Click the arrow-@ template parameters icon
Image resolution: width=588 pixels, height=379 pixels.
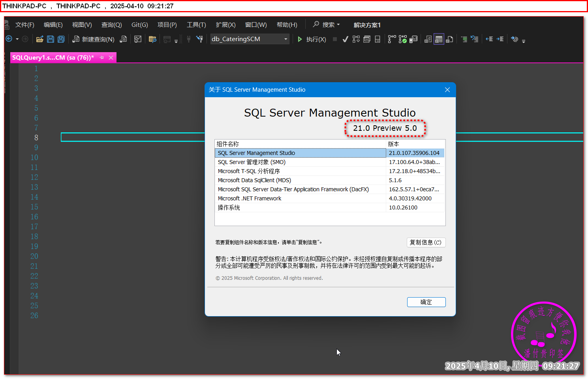[515, 39]
